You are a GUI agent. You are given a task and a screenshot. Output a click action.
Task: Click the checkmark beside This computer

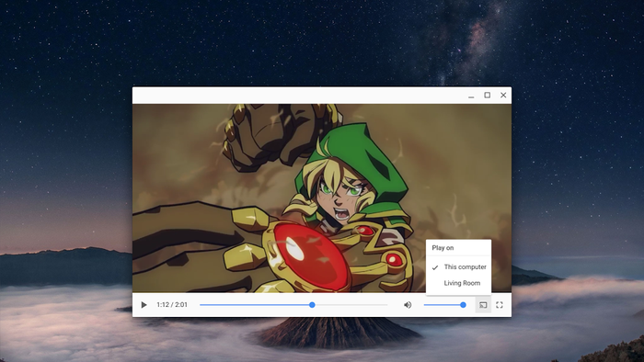[435, 267]
